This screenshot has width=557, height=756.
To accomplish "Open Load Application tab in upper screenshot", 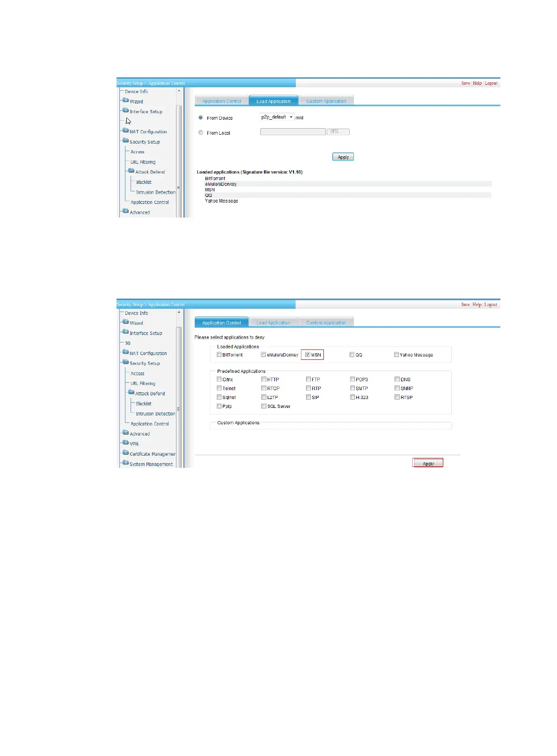I will pos(273,101).
